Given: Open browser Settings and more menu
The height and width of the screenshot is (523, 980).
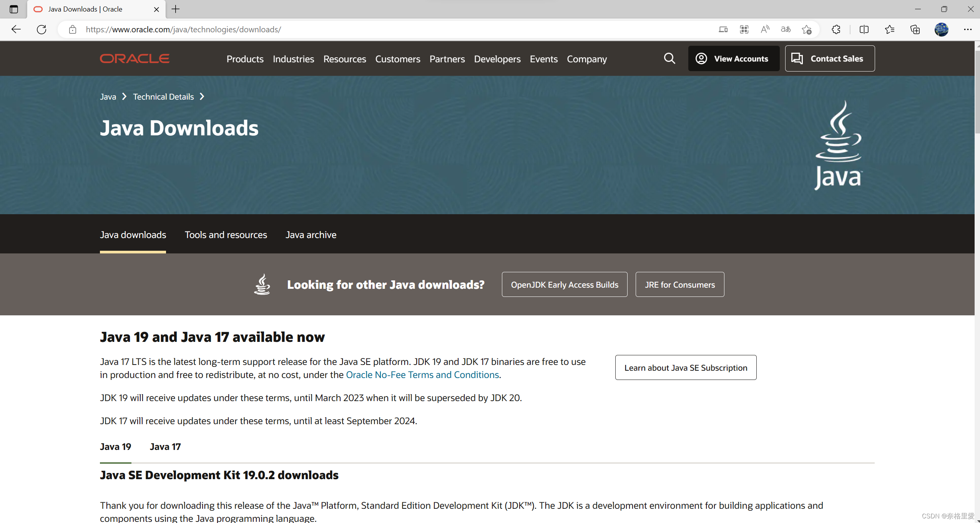Looking at the screenshot, I should click(967, 30).
